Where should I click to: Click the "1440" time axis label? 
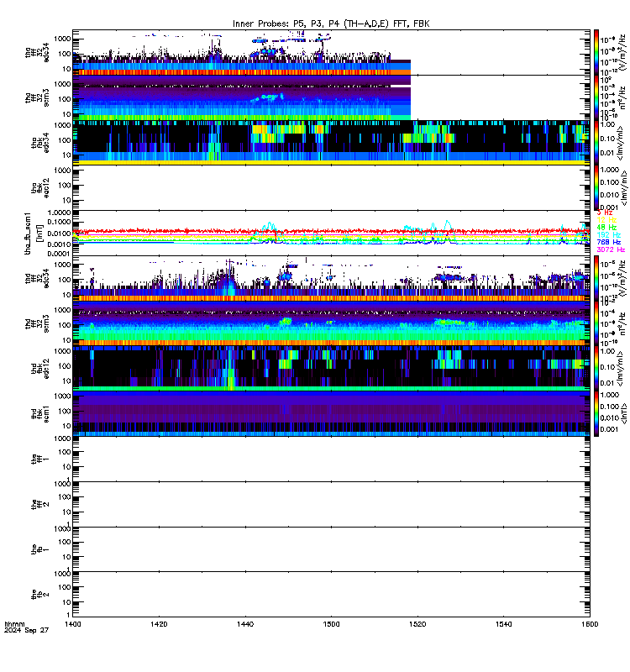(245, 624)
